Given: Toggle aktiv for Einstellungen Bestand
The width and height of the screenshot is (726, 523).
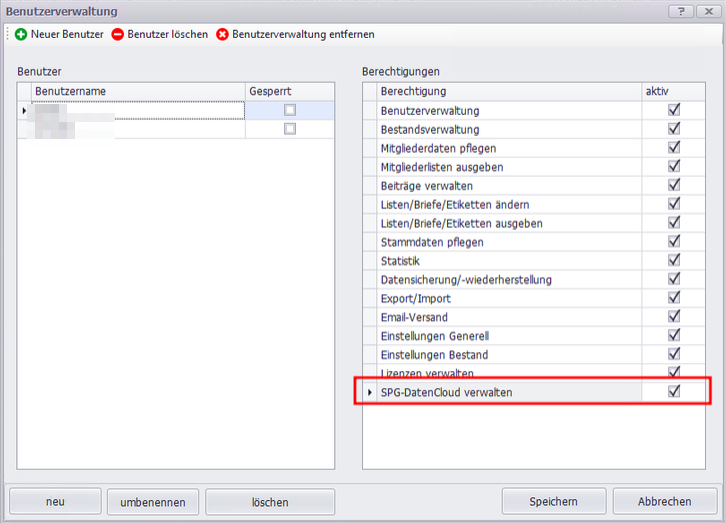Looking at the screenshot, I should 674,354.
